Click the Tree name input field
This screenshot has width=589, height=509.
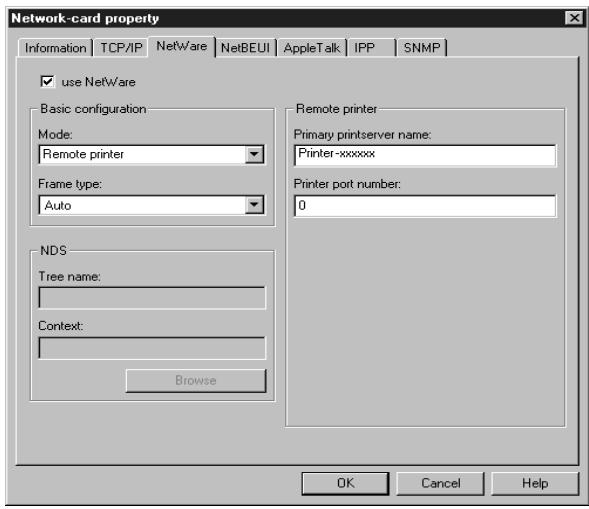(152, 298)
